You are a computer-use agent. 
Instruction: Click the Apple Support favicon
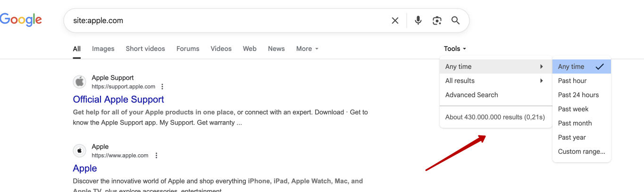pyautogui.click(x=80, y=82)
